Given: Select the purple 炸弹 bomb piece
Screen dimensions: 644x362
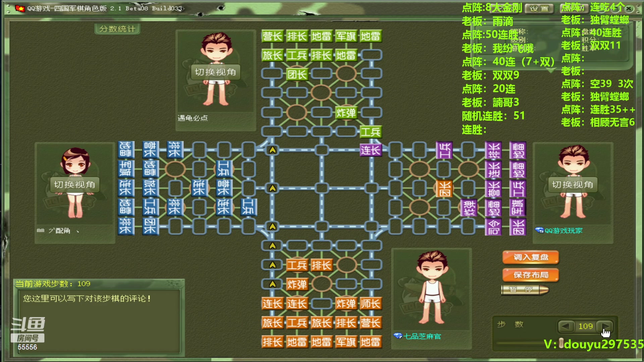Looking at the screenshot, I should [x=469, y=207].
